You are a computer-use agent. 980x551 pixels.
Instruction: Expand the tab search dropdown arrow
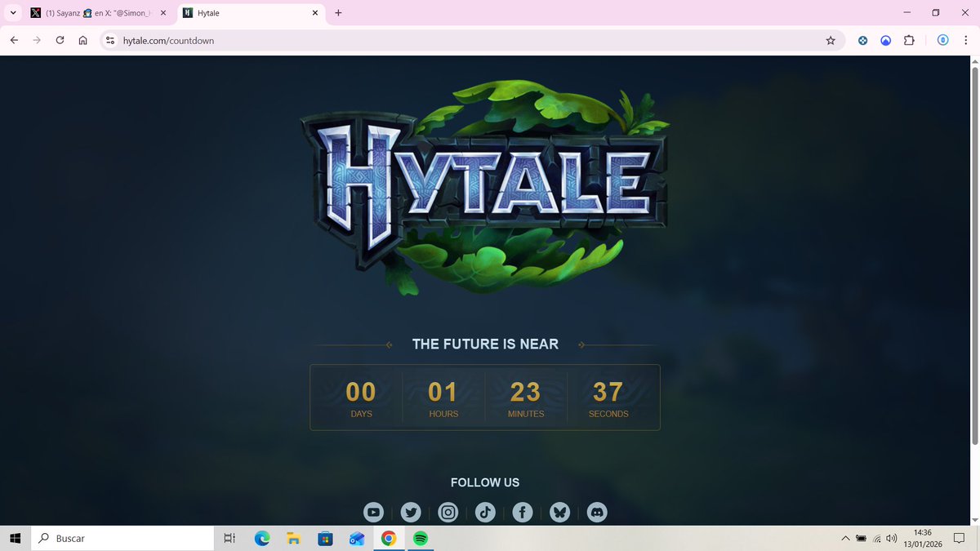12,13
